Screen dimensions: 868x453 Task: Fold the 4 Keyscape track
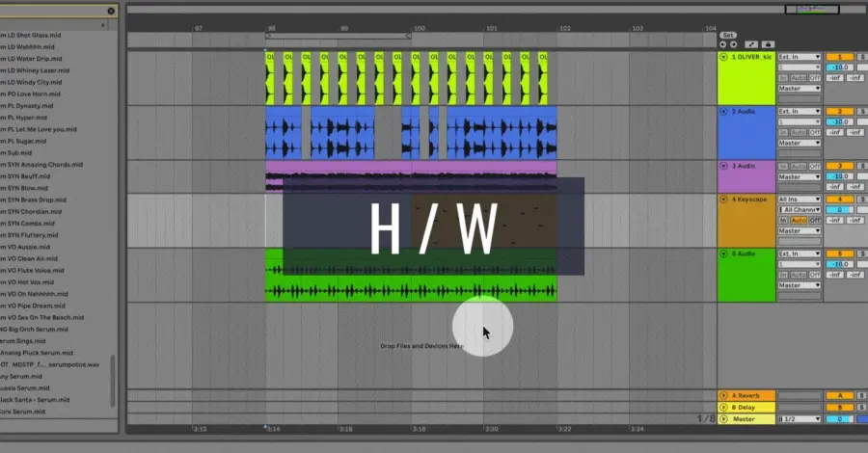pyautogui.click(x=723, y=200)
